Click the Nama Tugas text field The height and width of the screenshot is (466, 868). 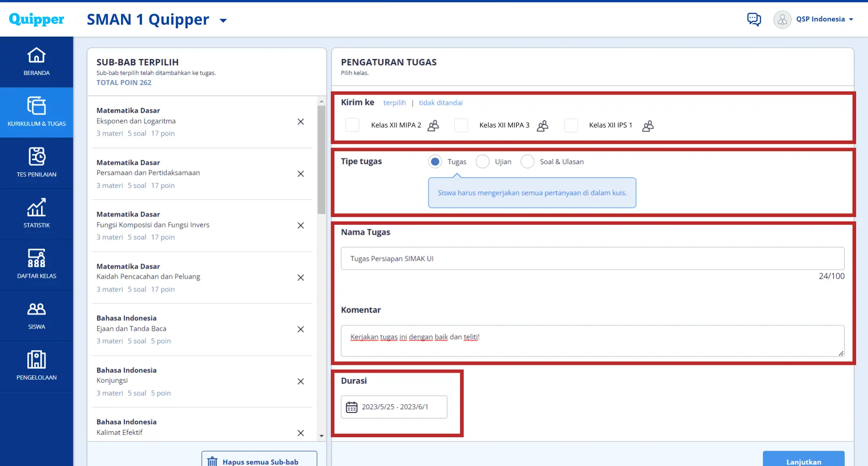(592, 259)
